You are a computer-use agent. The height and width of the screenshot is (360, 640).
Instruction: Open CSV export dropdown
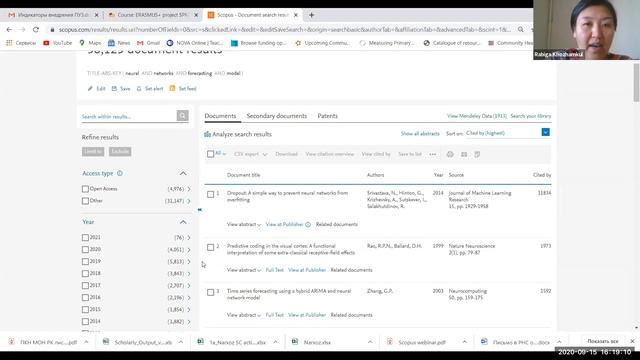(251, 154)
